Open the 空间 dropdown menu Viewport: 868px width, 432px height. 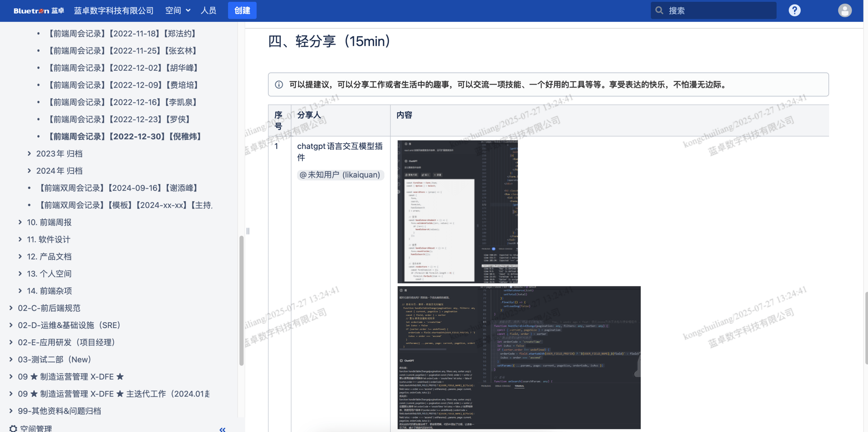point(178,10)
